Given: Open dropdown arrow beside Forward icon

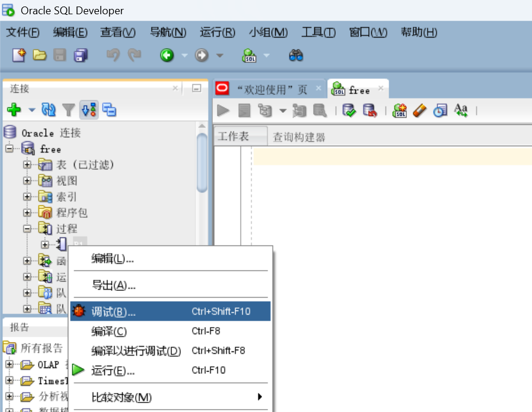Looking at the screenshot, I should [x=220, y=55].
